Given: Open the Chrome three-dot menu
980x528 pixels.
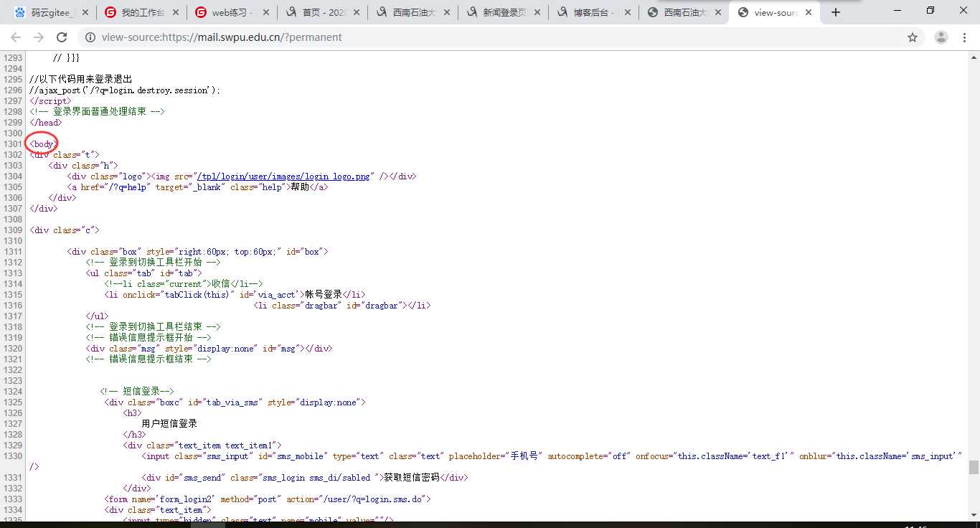Looking at the screenshot, I should [965, 37].
